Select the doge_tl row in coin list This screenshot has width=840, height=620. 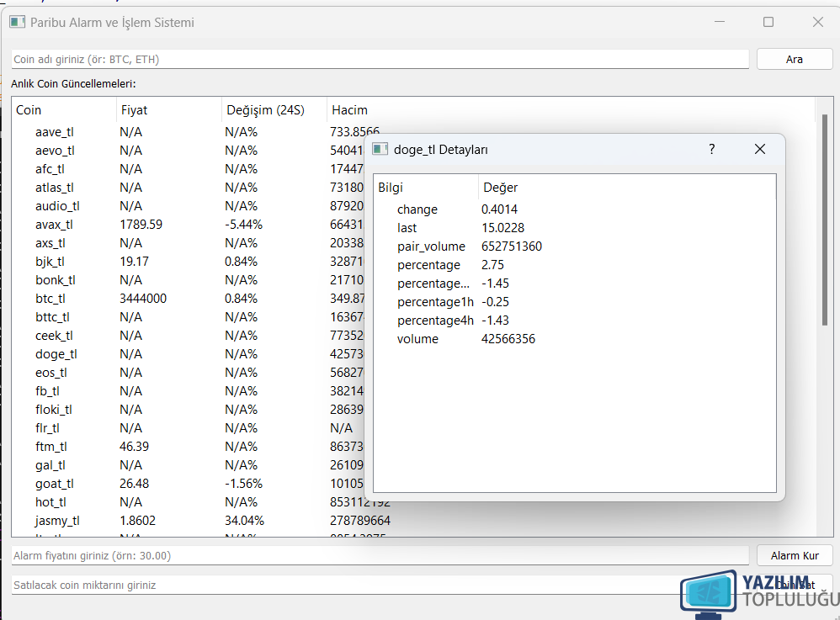coord(188,354)
